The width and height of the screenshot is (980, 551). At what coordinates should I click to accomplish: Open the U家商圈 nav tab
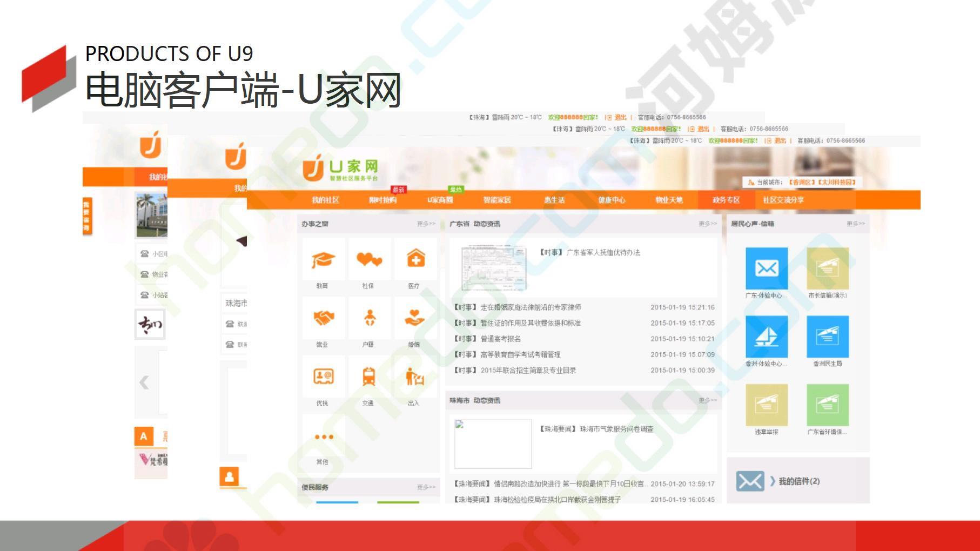coord(440,200)
